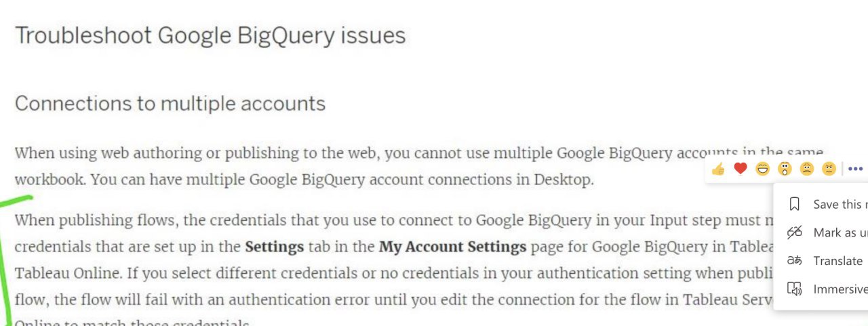
Task: React with the thumbs up emoji
Action: tap(718, 169)
